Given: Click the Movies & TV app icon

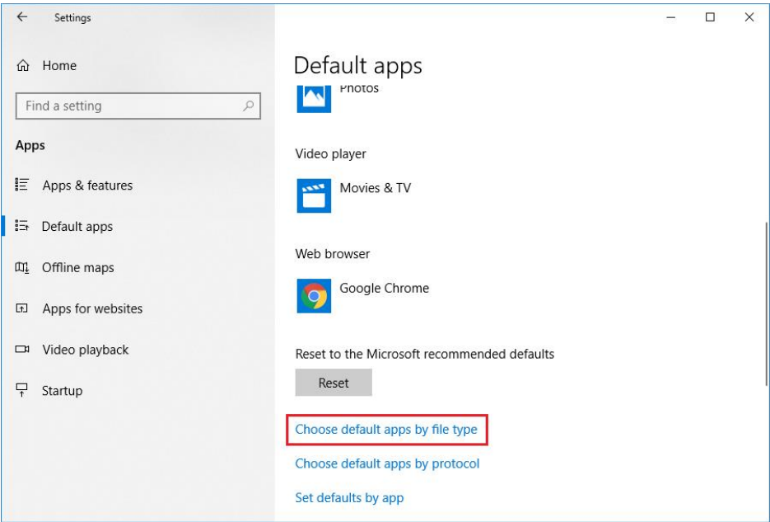Looking at the screenshot, I should coord(314,196).
